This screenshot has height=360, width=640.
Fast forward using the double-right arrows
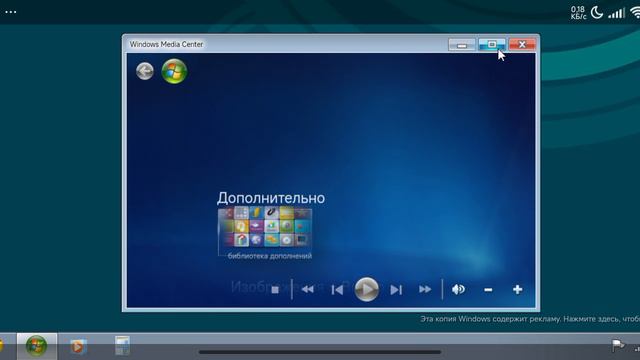[425, 289]
